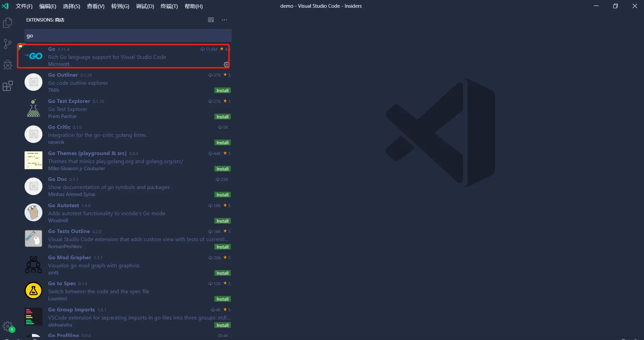This screenshot has height=340, width=644.
Task: Install the Go Doc extension
Action: coord(222,195)
